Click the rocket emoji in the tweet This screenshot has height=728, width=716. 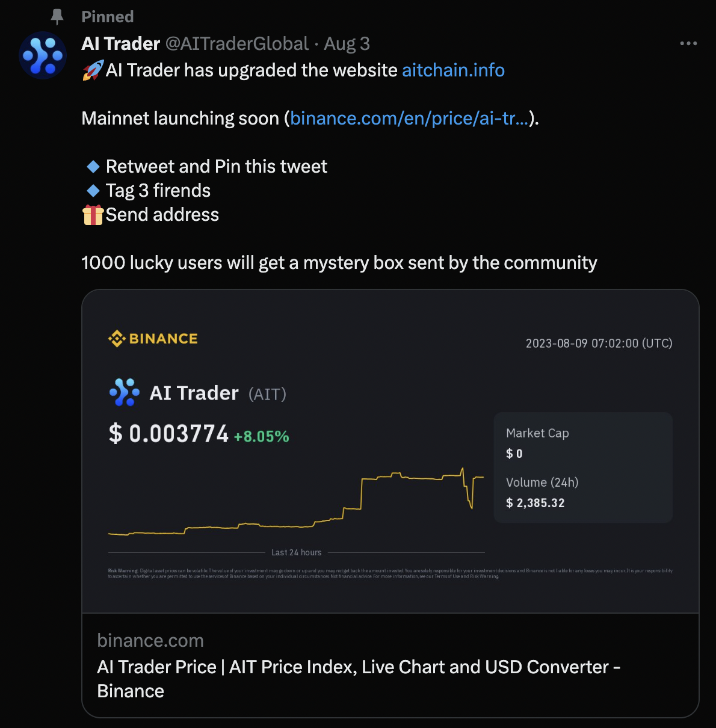point(93,70)
